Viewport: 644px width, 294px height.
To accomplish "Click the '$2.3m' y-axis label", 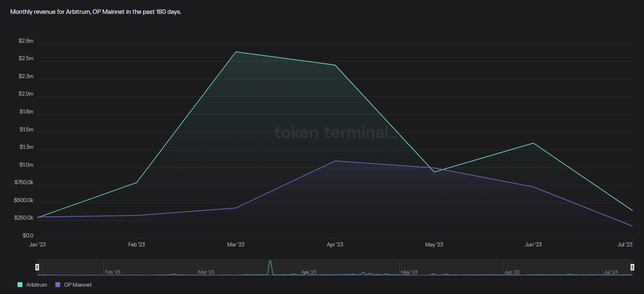I will (26, 76).
